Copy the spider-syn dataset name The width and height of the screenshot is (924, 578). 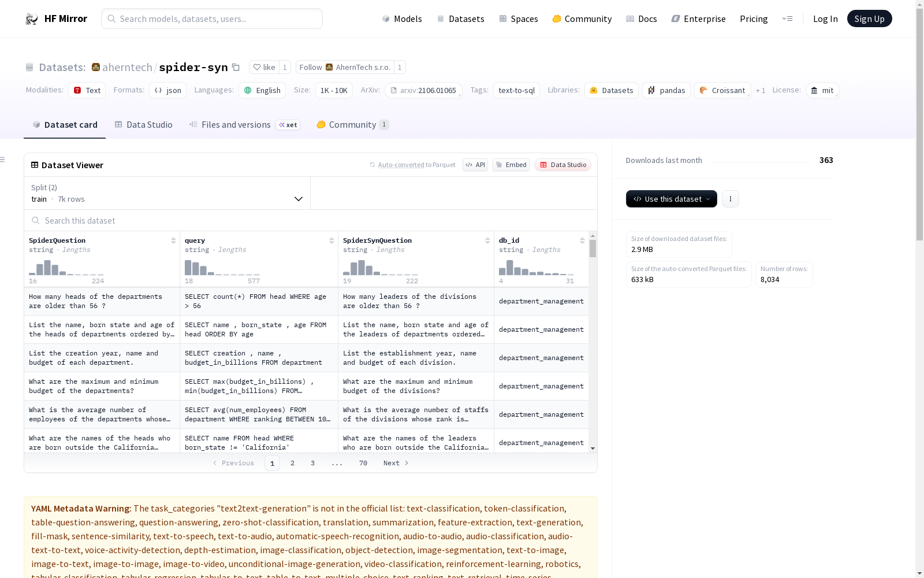(x=236, y=67)
